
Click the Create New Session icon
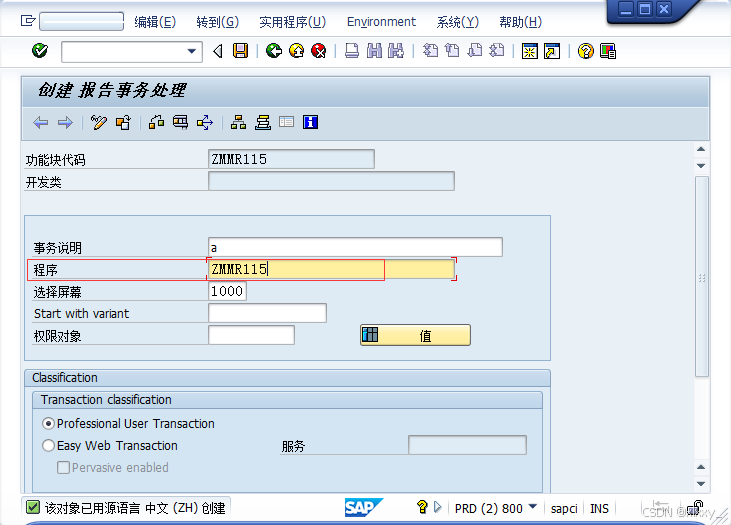[x=530, y=51]
